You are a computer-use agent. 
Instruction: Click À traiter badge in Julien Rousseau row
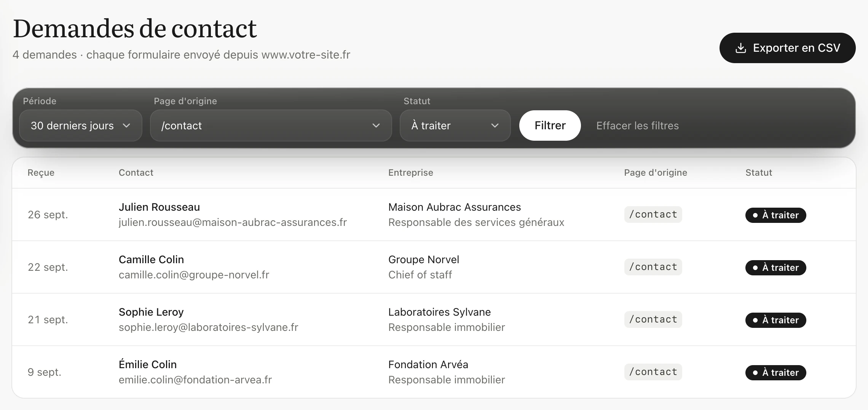point(775,215)
